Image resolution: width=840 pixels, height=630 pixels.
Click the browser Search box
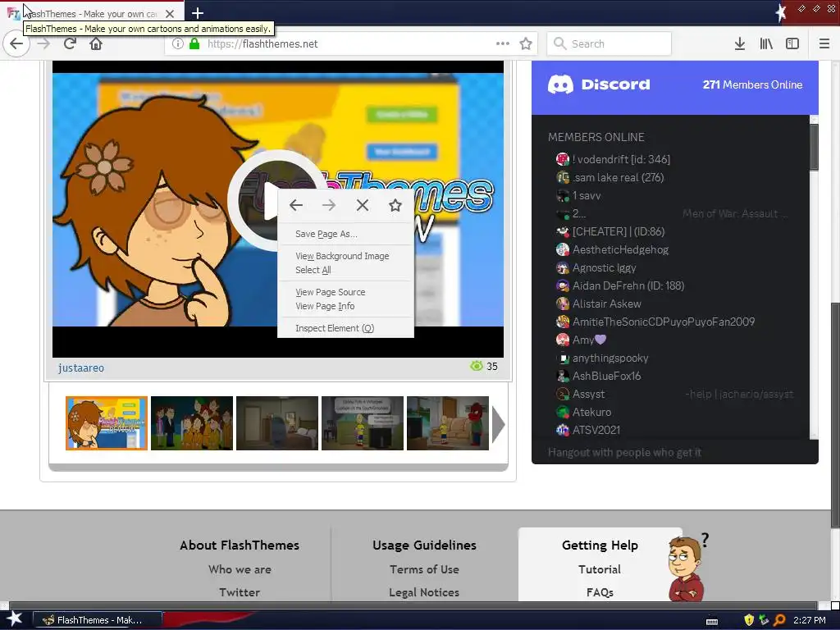coord(609,44)
